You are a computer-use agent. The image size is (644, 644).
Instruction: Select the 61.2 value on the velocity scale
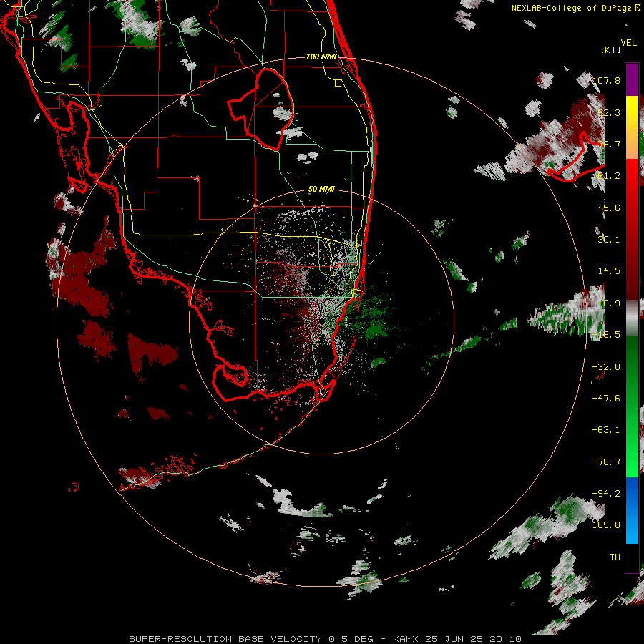tap(609, 176)
